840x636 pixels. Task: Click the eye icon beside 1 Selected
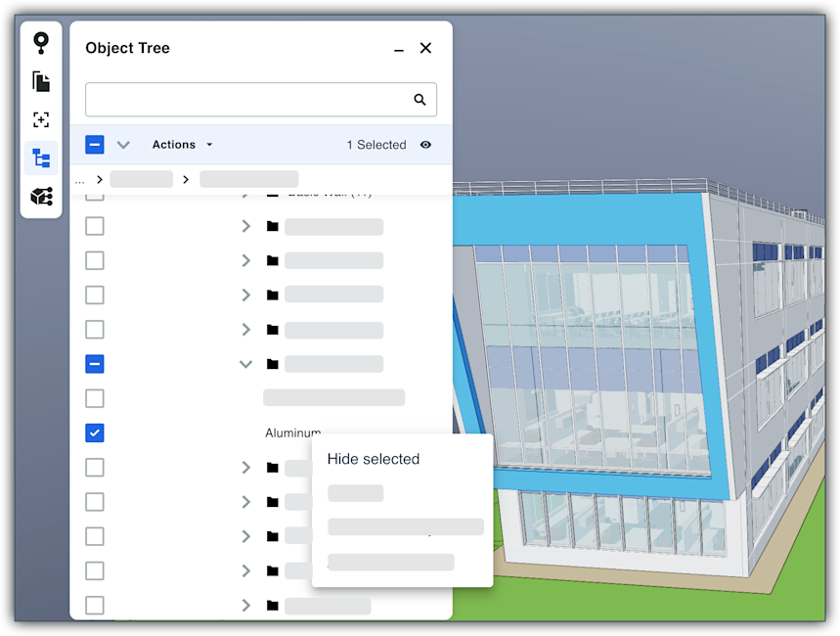click(425, 145)
